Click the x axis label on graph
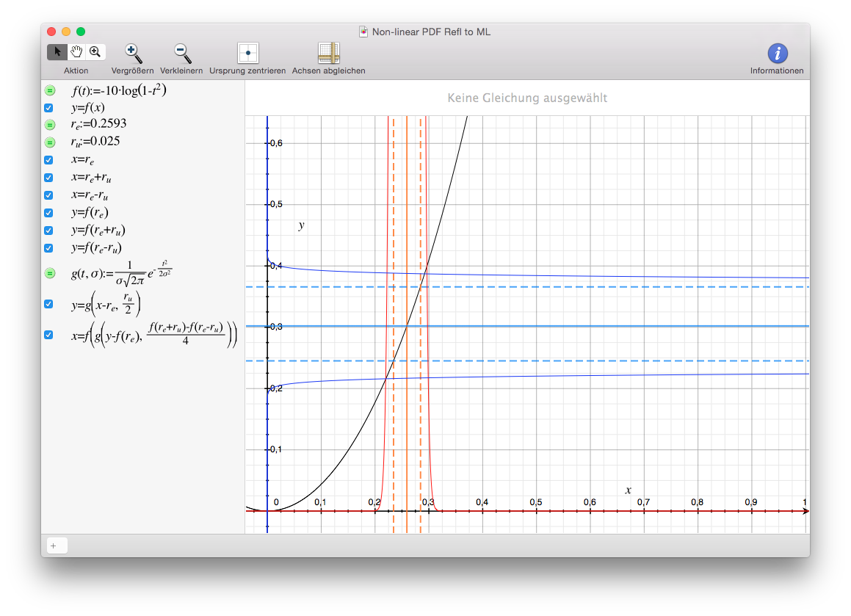 click(628, 490)
